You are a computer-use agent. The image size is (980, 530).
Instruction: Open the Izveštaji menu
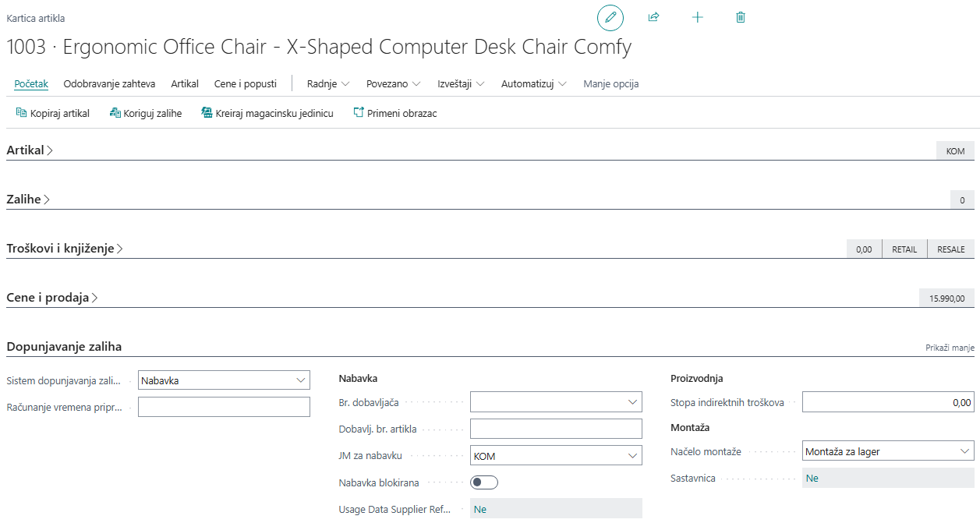(x=461, y=83)
